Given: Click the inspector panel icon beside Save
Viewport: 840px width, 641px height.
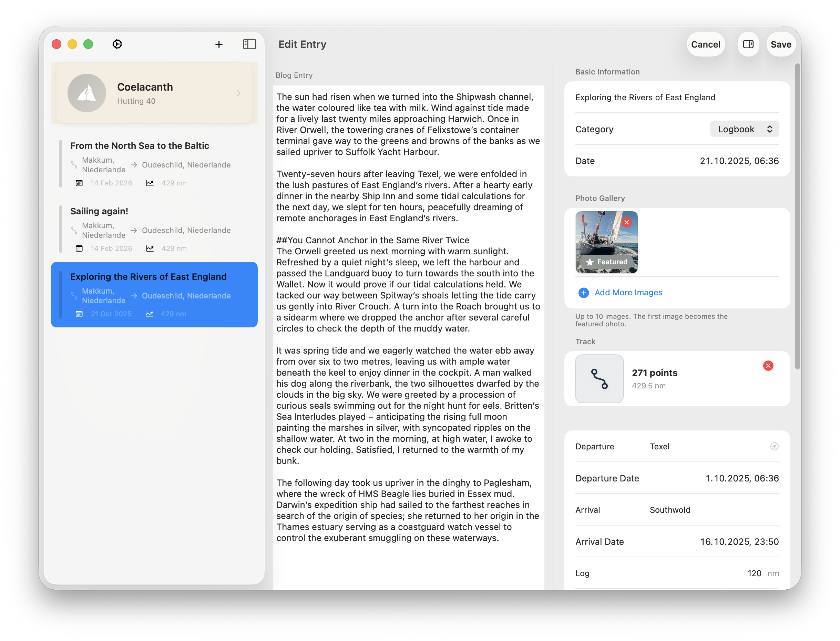Looking at the screenshot, I should pos(748,44).
